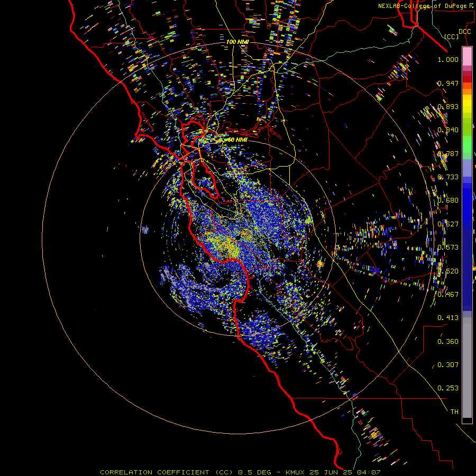Click the KMUX station ID in caption
Viewport: 476px width, 476px height.
point(295,472)
